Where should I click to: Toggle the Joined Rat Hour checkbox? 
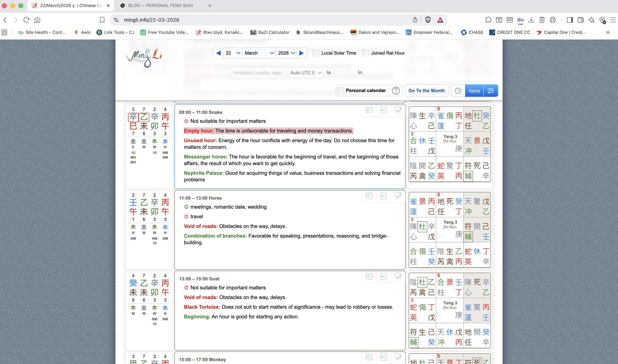365,53
